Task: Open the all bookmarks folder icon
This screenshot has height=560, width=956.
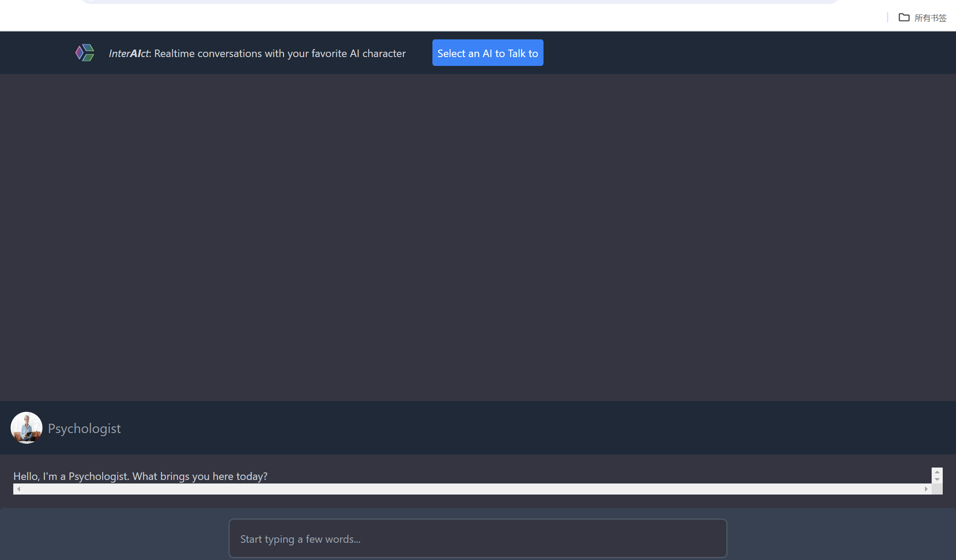Action: (x=904, y=18)
